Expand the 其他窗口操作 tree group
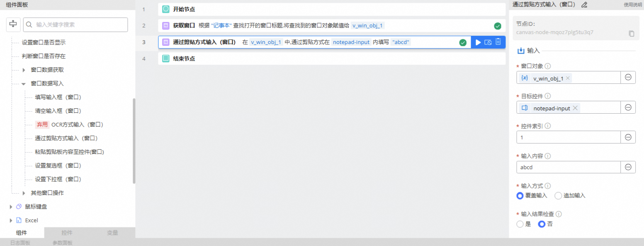644x246 pixels. [x=24, y=193]
